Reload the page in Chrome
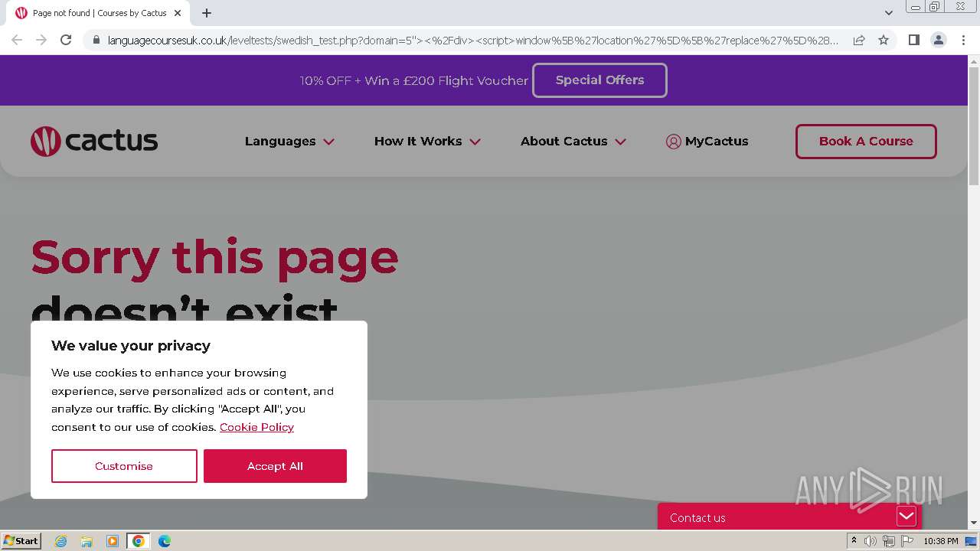The width and height of the screenshot is (980, 551). tap(66, 40)
